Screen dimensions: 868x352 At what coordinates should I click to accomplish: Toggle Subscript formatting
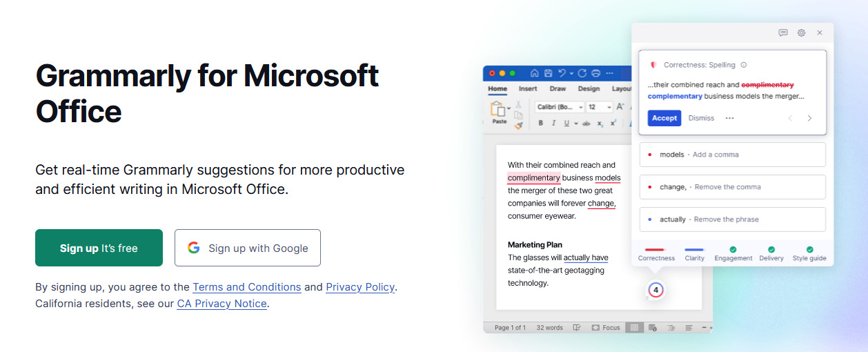tap(600, 123)
